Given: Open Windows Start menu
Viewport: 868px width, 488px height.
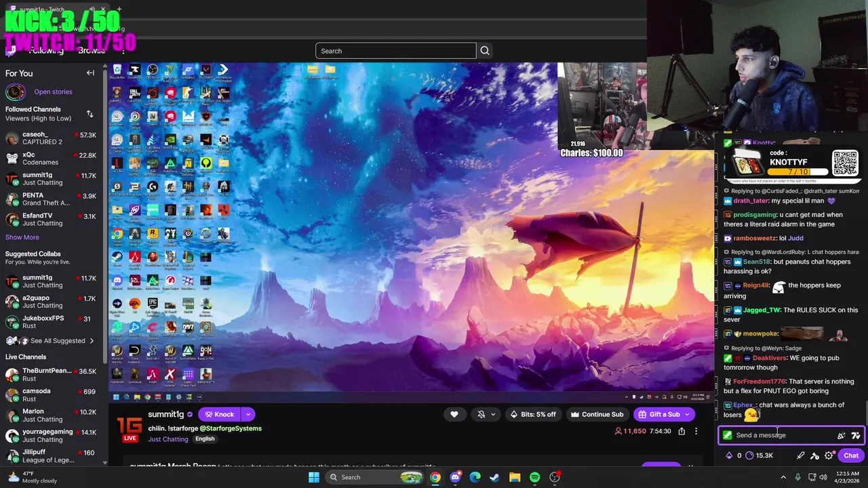Looking at the screenshot, I should click(314, 477).
